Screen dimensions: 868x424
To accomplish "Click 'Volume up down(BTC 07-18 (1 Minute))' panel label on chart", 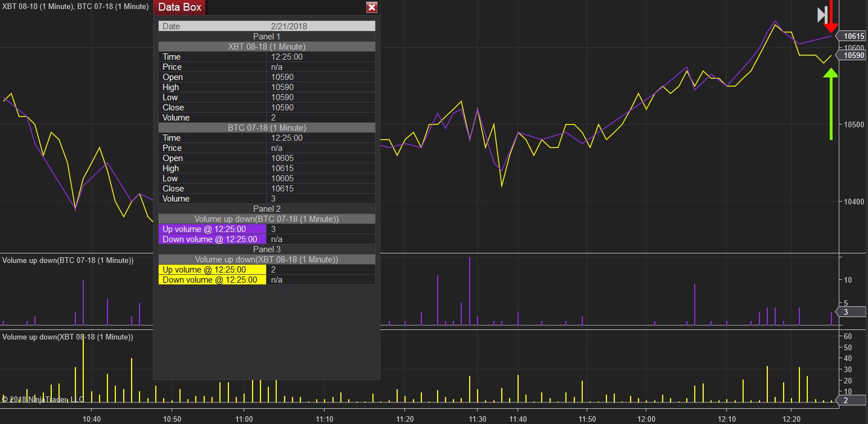I will point(68,261).
